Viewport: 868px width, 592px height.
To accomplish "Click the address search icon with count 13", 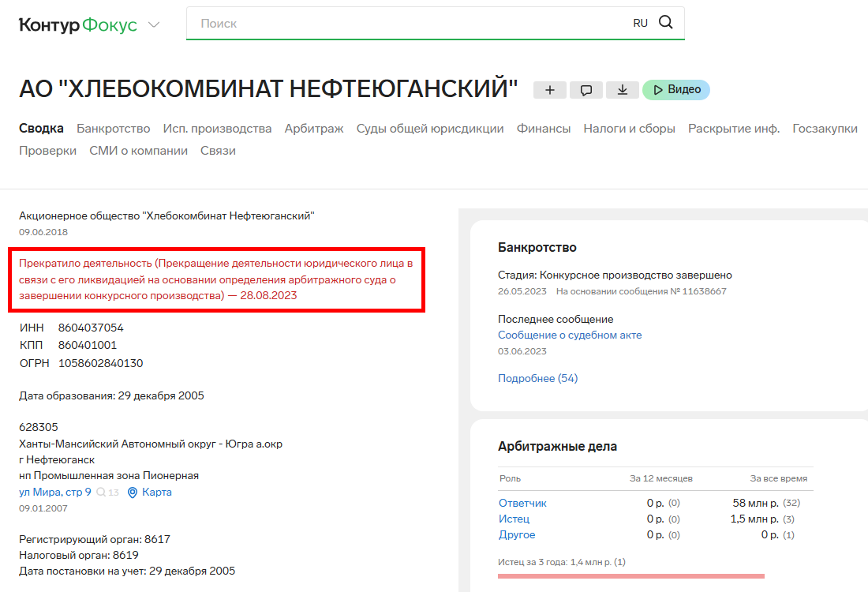I will [x=107, y=493].
